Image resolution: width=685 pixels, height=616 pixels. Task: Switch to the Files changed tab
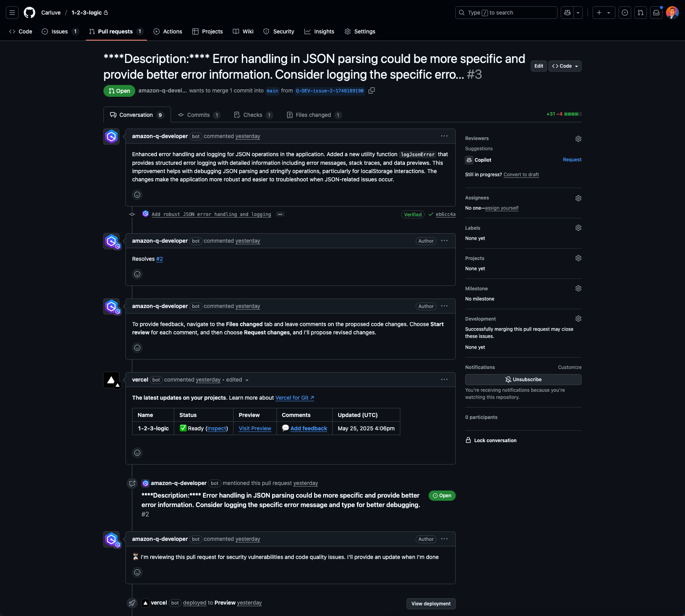[313, 114]
